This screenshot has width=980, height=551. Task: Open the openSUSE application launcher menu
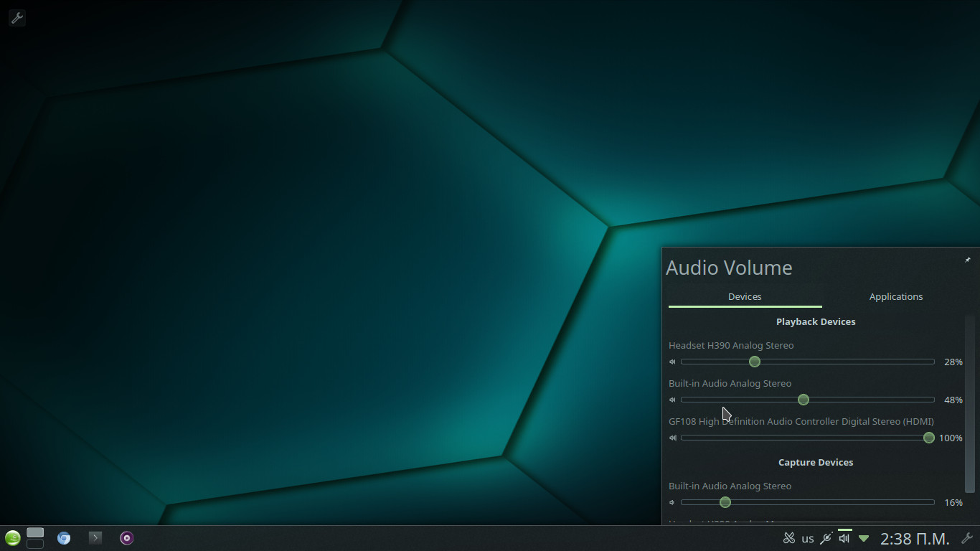click(13, 538)
